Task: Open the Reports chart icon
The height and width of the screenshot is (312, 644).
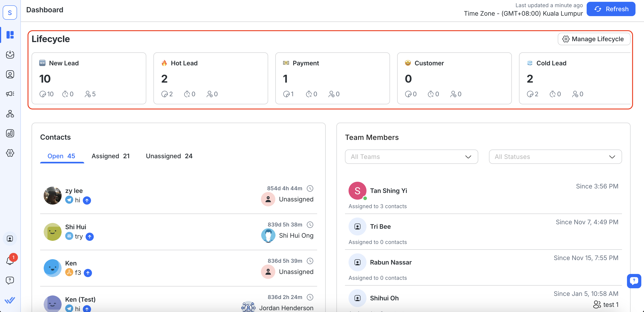Action: [x=10, y=133]
